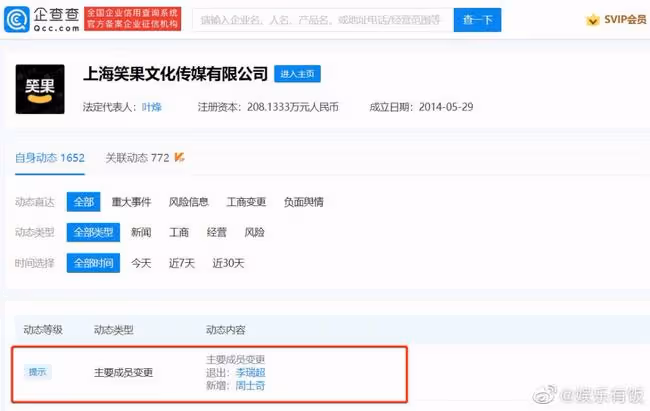
Task: Select the 全部时间 time filter
Action: pos(93,263)
